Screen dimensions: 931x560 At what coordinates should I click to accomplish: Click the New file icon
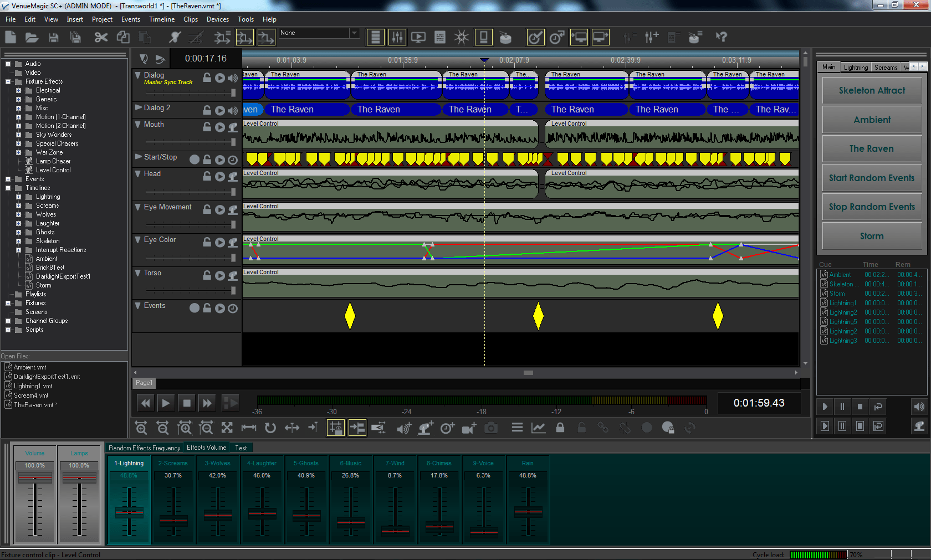click(11, 37)
